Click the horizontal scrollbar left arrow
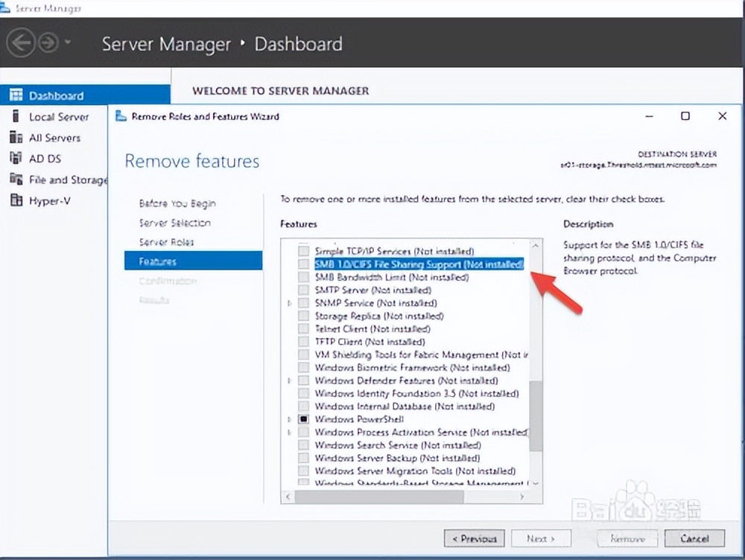 pyautogui.click(x=288, y=497)
